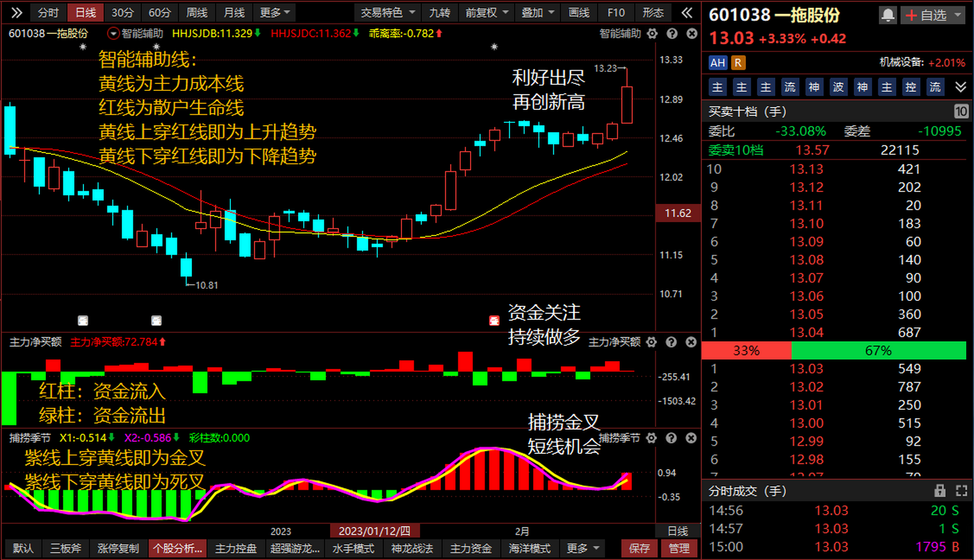The width and height of the screenshot is (974, 560).
Task: Select the 水手模式 template tab
Action: point(354,548)
